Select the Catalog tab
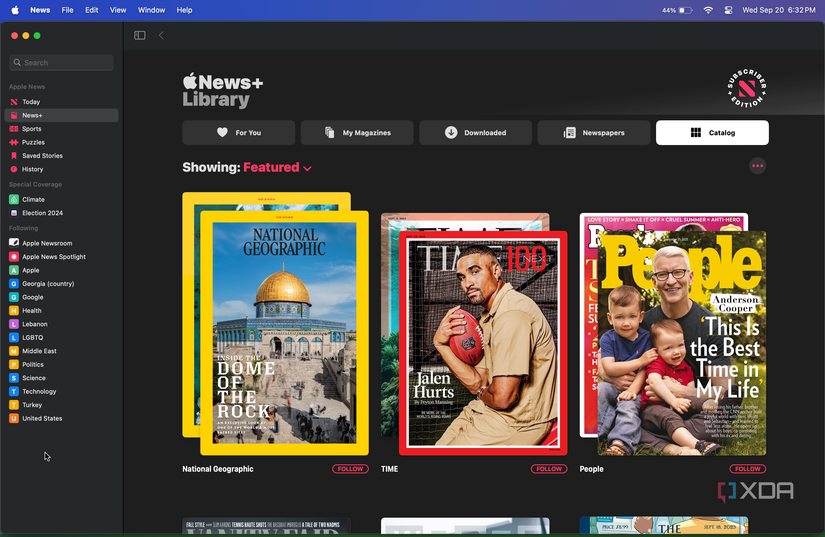The height and width of the screenshot is (537, 825). [x=712, y=133]
